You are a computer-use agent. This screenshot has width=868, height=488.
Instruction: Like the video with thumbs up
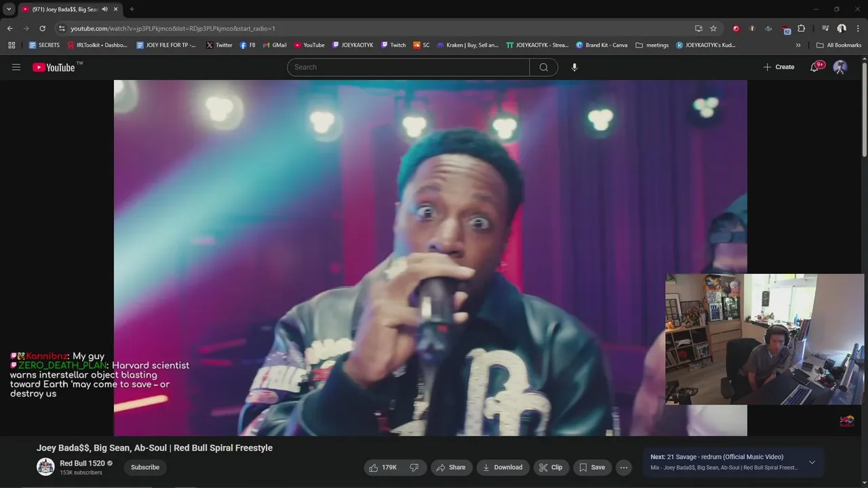point(382,467)
